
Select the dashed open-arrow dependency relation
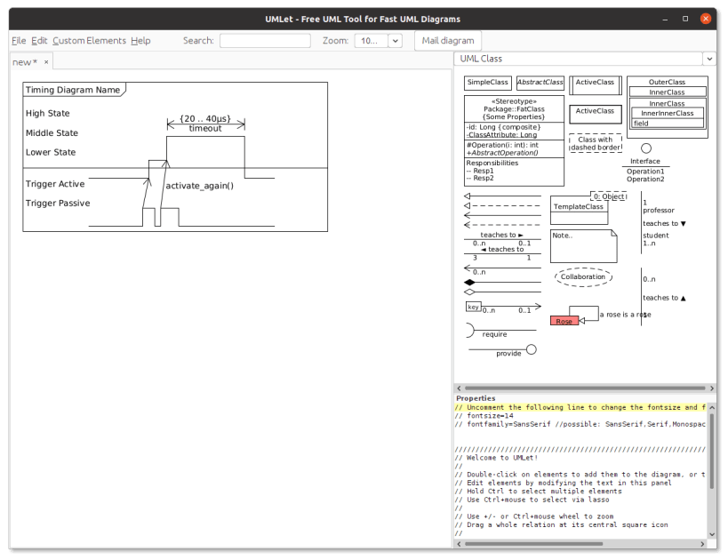pos(502,225)
